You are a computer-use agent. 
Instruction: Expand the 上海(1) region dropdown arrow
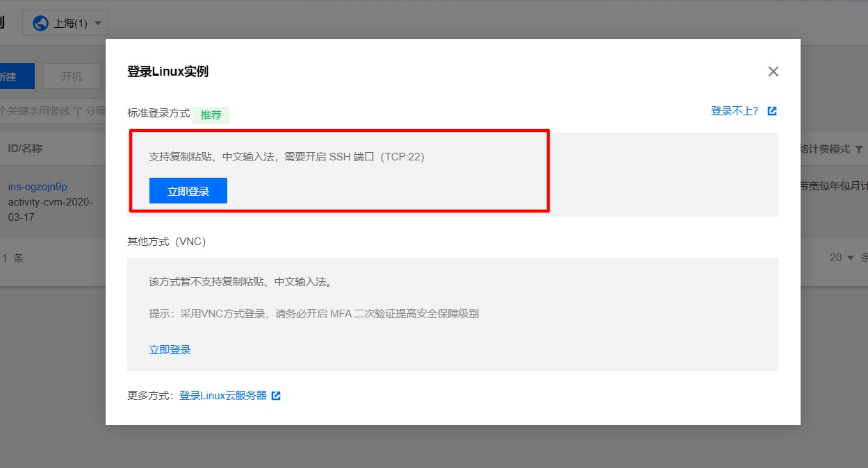[x=97, y=23]
